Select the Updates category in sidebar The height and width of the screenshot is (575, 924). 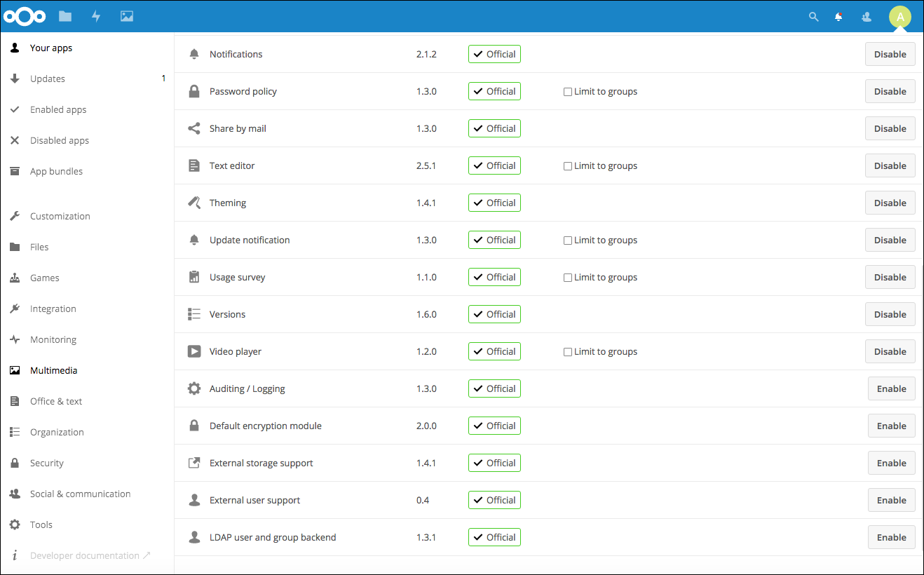48,79
